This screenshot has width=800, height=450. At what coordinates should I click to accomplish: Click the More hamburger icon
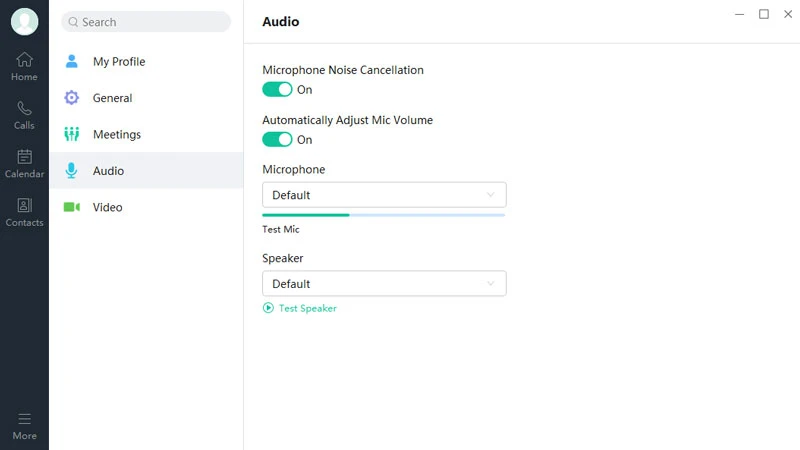click(24, 419)
